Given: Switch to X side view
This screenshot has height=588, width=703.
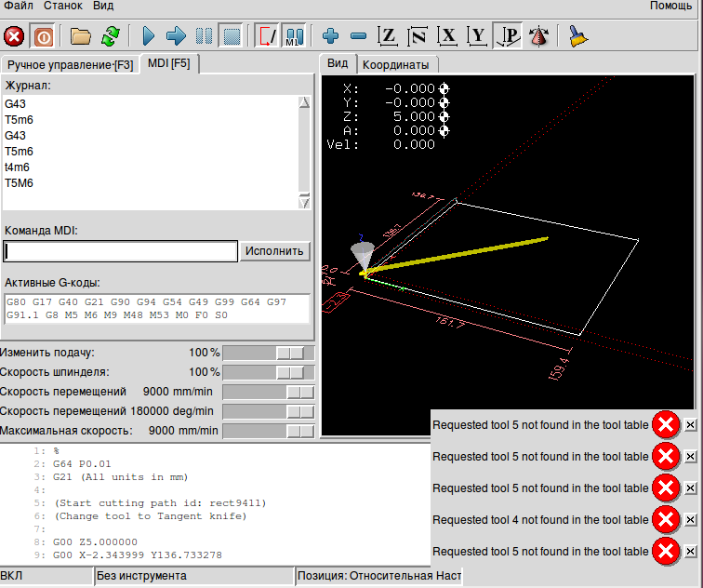Looking at the screenshot, I should [x=448, y=36].
